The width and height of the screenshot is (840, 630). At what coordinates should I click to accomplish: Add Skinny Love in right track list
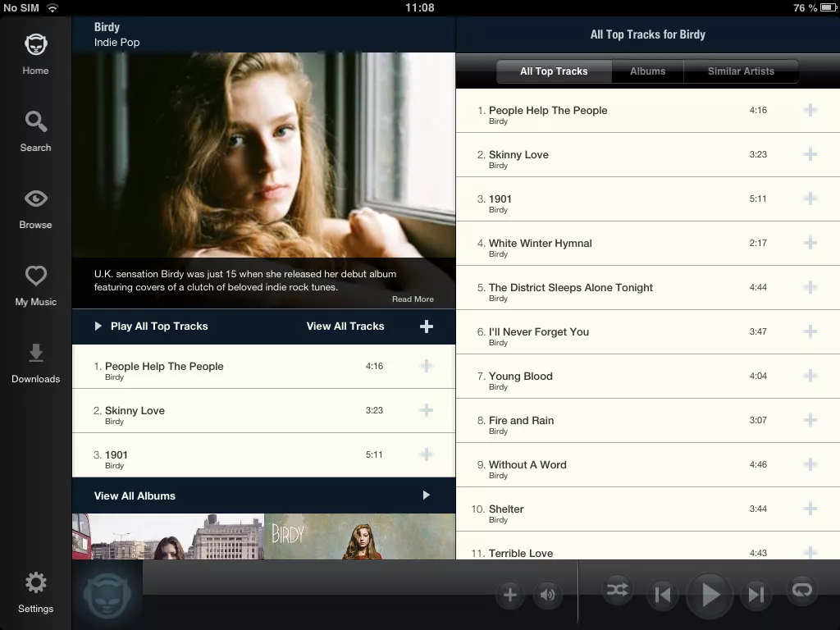click(x=810, y=154)
